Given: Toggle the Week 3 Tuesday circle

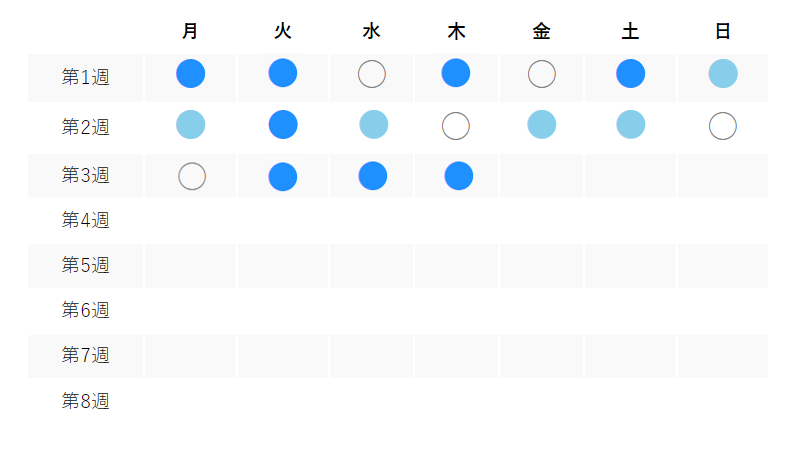Looking at the screenshot, I should tap(283, 177).
